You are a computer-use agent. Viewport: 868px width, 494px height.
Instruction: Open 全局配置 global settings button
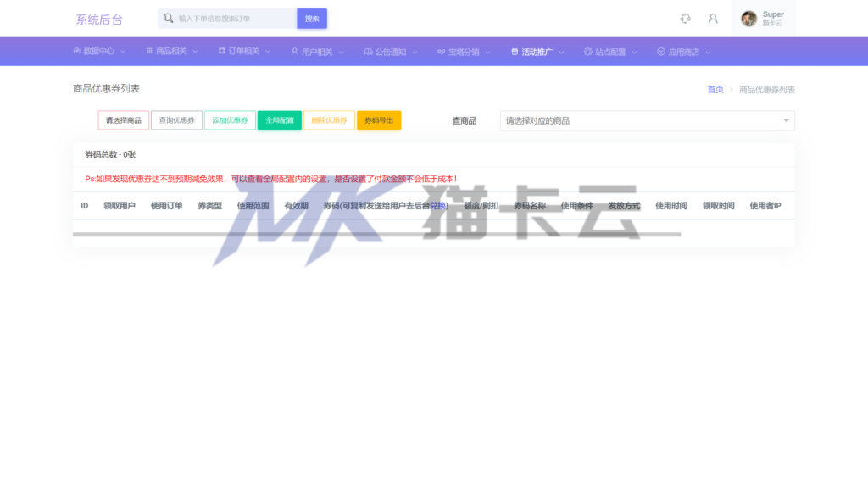click(280, 120)
